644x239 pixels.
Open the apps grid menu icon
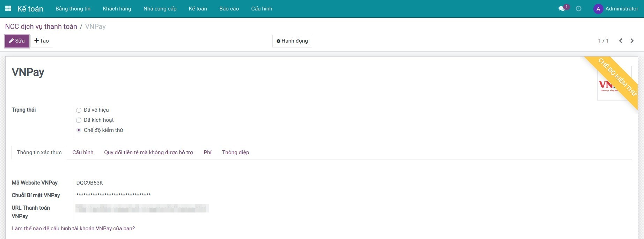pos(8,8)
